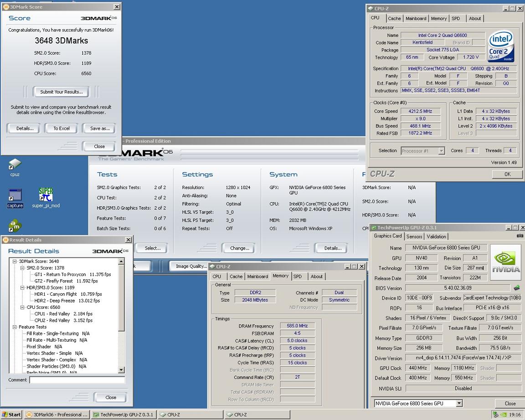Screen dimensions: 525x420
Task: Click Close at the bottom of Result Details
Action: coord(111,398)
